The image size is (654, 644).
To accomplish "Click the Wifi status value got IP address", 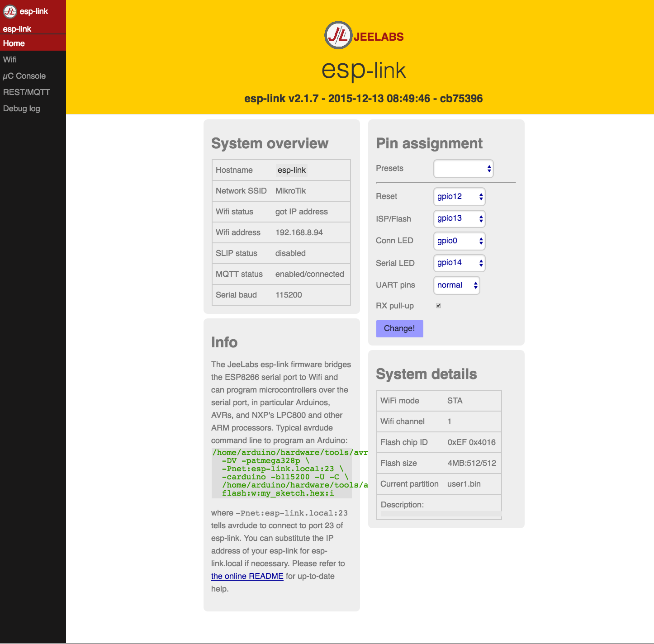I will click(x=302, y=212).
